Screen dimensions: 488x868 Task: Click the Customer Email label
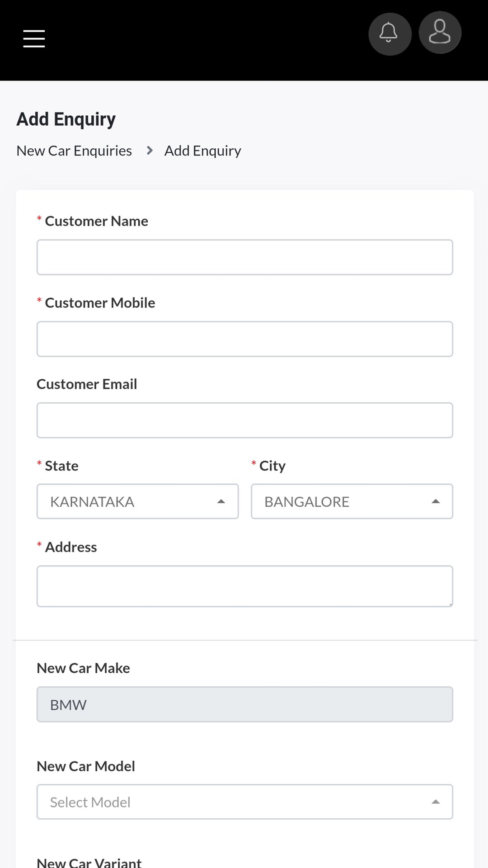[87, 384]
